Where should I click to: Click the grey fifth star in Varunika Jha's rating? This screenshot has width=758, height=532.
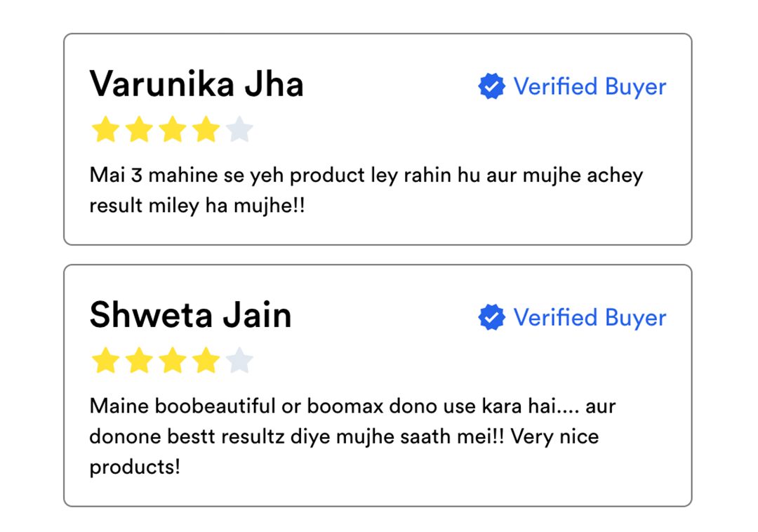pos(239,131)
